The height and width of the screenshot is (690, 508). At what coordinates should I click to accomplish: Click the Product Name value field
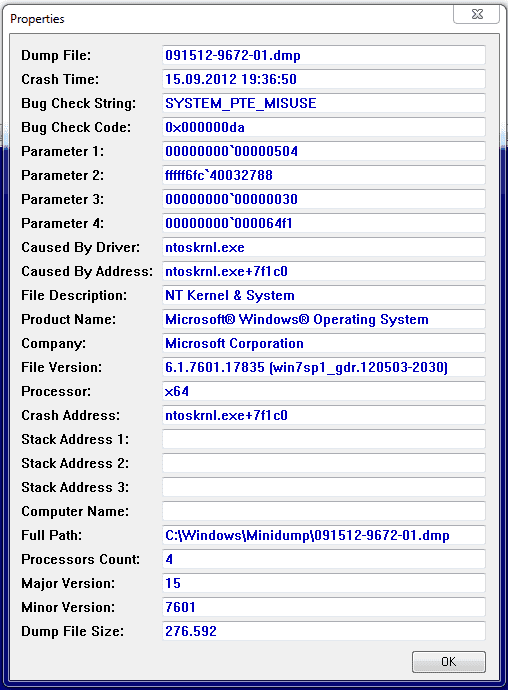tap(324, 319)
